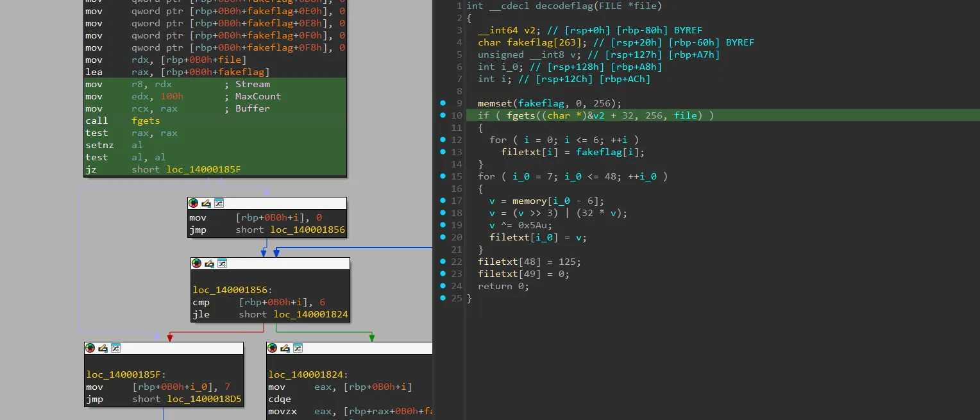
Task: Click edit icon on loc_140001824 node header
Action: coord(285,348)
